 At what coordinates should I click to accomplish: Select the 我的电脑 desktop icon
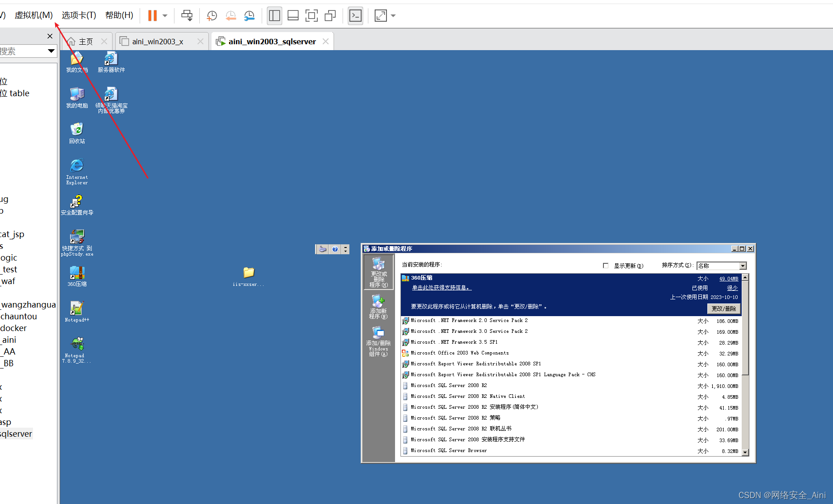click(x=77, y=98)
